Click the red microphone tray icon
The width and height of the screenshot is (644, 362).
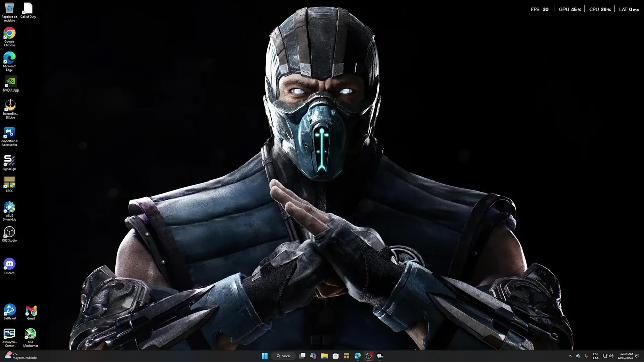(x=586, y=356)
